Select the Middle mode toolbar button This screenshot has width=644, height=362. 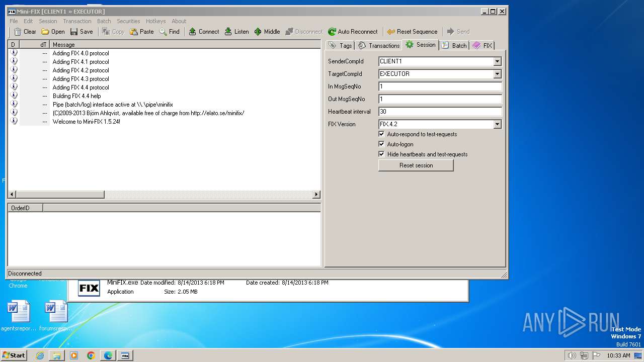[267, 32]
